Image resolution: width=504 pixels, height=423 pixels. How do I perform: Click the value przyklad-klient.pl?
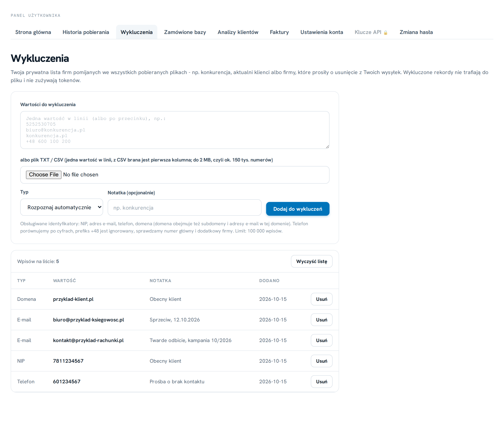point(73,299)
